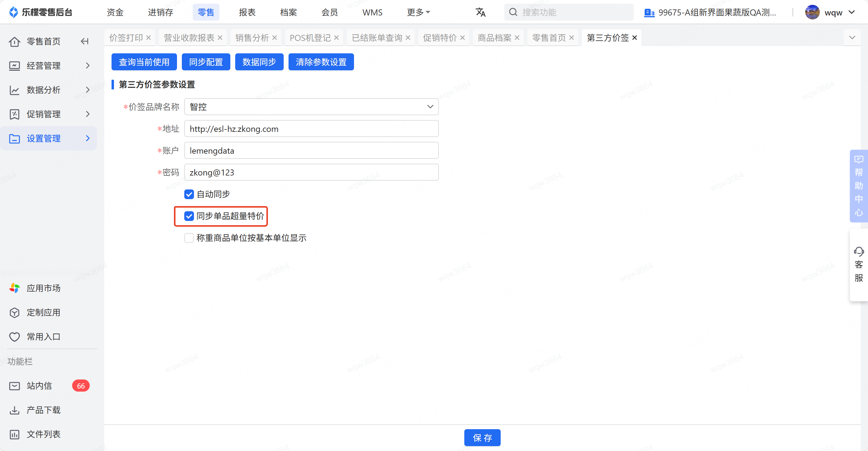Click the store icon beside 99675
This screenshot has width=868, height=451.
point(649,13)
